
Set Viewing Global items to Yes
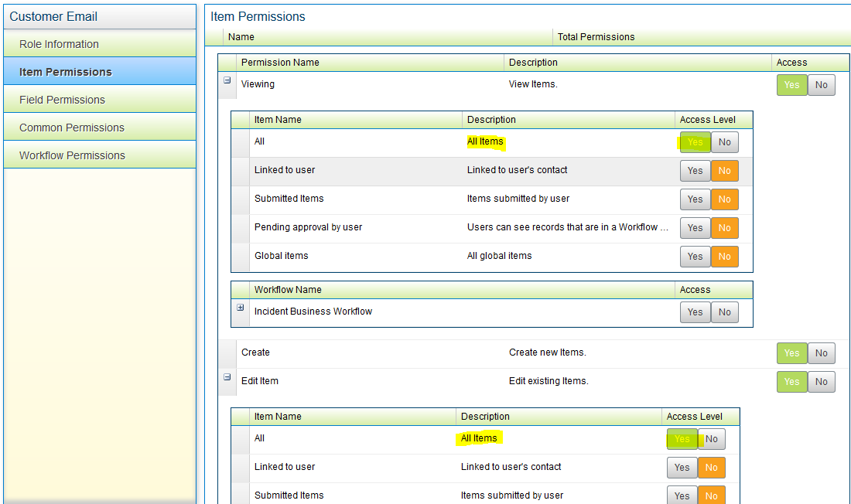695,257
